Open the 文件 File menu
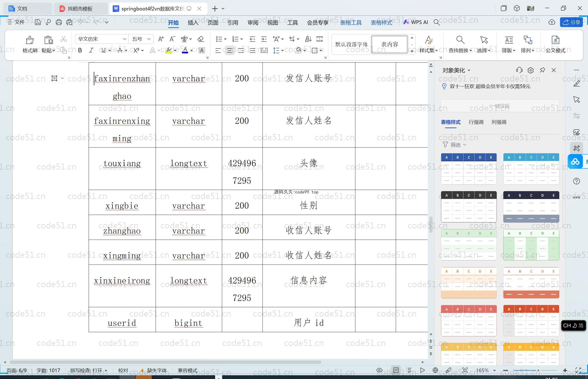 [x=16, y=22]
